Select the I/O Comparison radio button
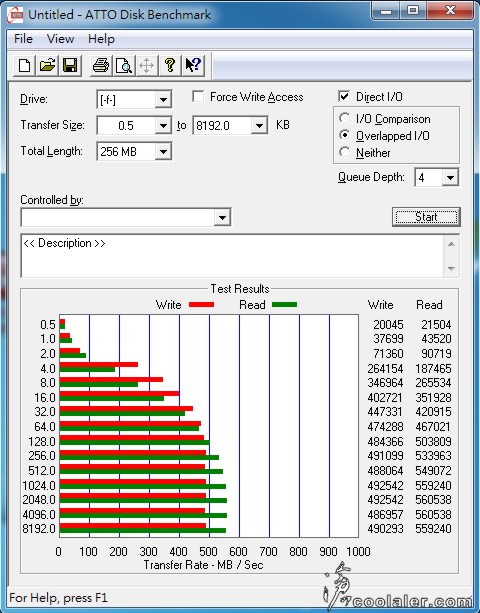 click(344, 118)
